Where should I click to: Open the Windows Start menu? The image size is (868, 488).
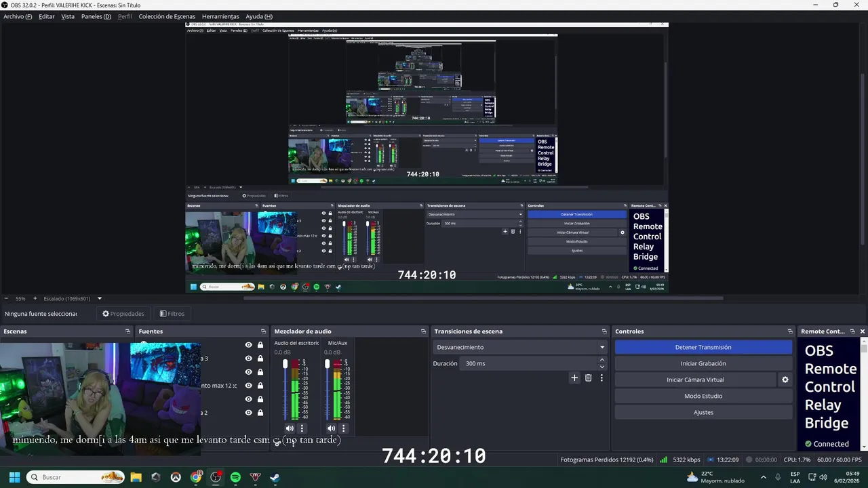tap(14, 477)
